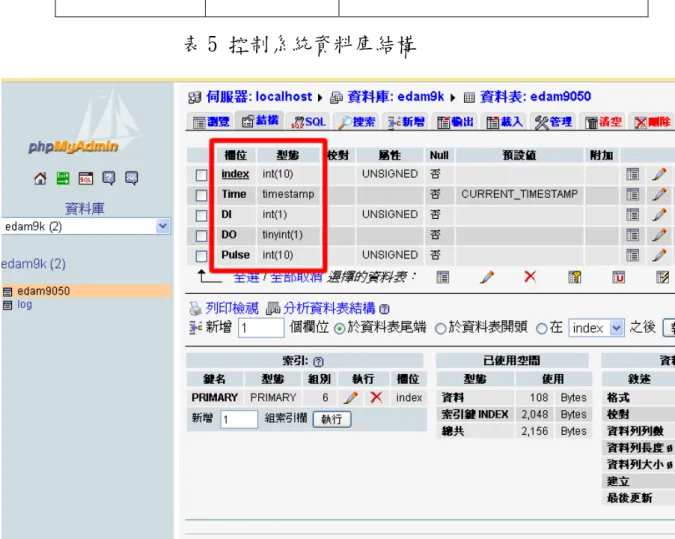Edit the Pulse column with pencil icon

pyautogui.click(x=659, y=255)
